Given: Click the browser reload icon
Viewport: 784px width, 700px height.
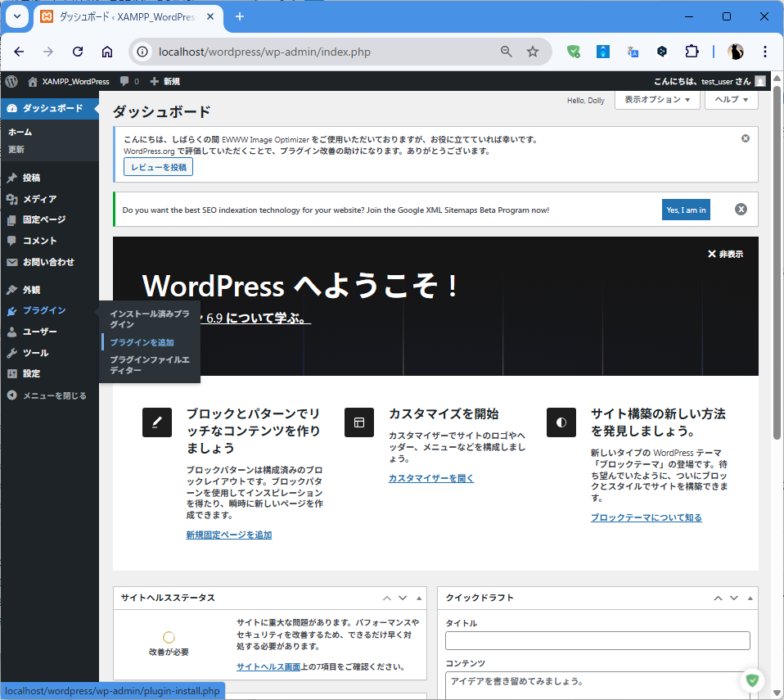Looking at the screenshot, I should 78,52.
